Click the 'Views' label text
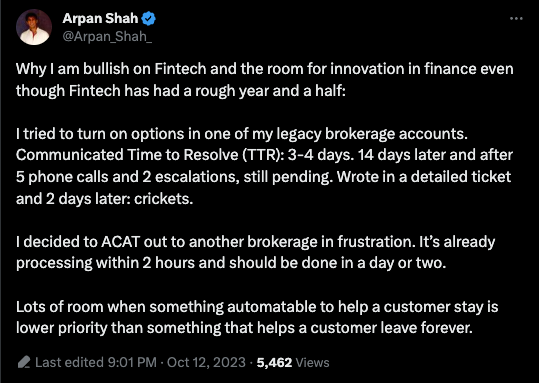Viewport: 539px width, 383px height. 312,362
